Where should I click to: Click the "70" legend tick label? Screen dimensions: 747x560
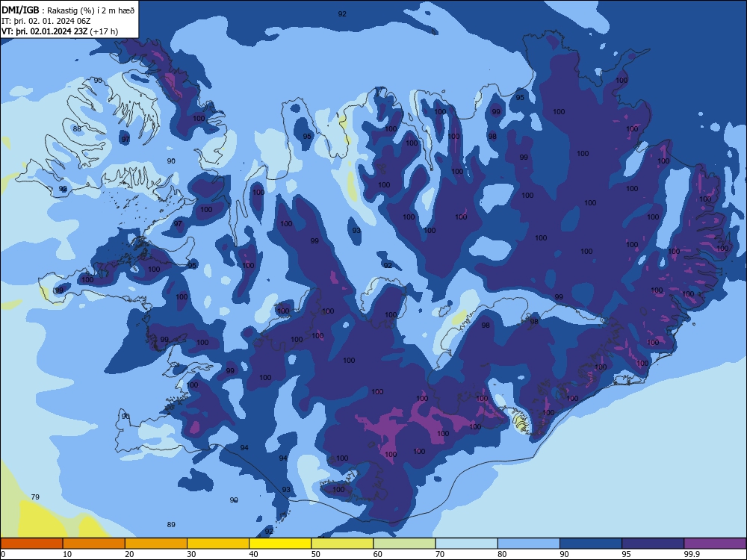[440, 554]
